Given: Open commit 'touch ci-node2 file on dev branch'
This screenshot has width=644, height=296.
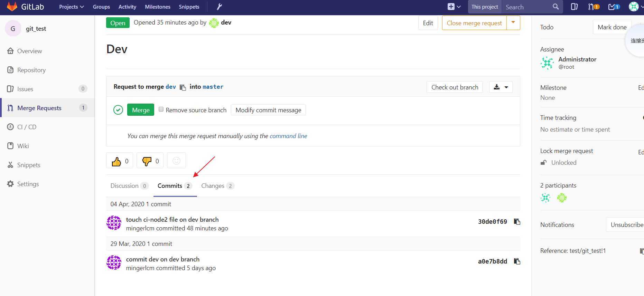Looking at the screenshot, I should tap(172, 220).
